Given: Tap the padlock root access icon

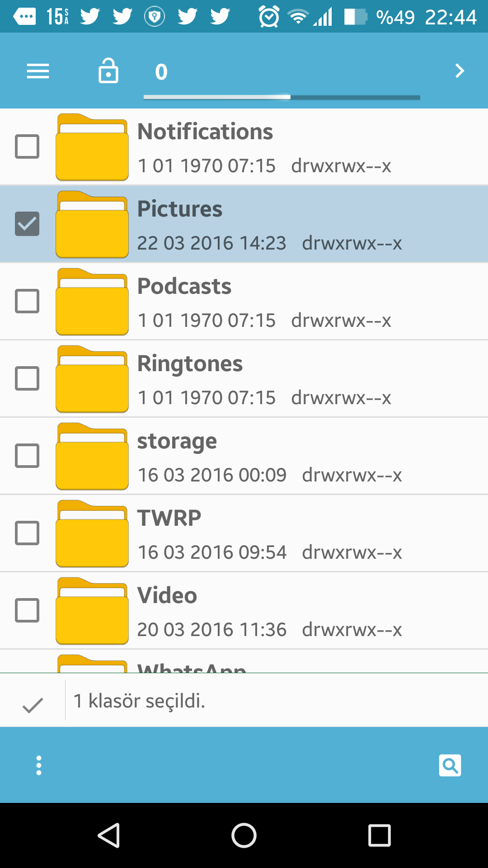Looking at the screenshot, I should click(x=108, y=71).
